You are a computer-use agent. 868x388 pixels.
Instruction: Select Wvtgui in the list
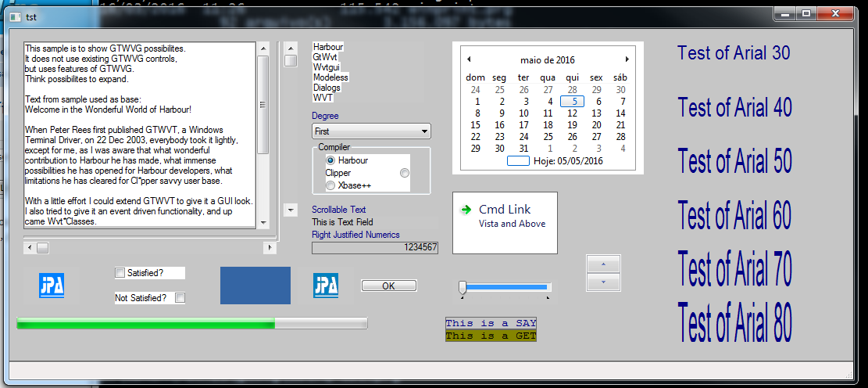[x=328, y=67]
